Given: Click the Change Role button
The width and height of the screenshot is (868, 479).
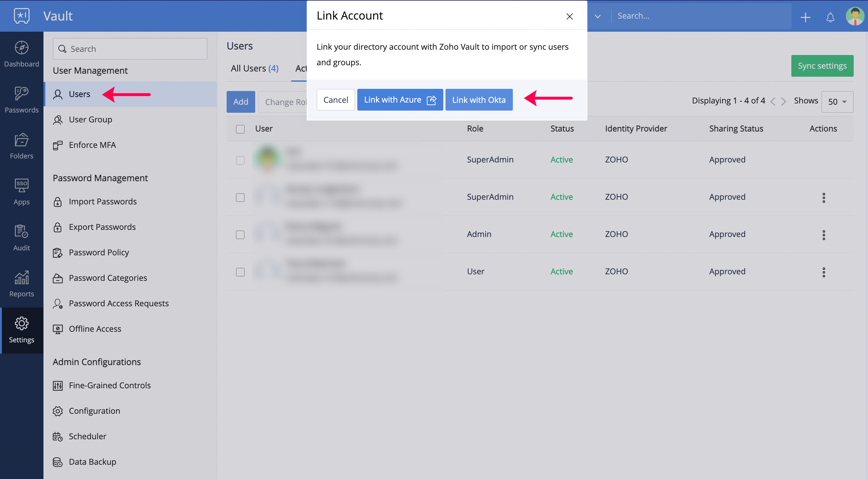Looking at the screenshot, I should [283, 102].
